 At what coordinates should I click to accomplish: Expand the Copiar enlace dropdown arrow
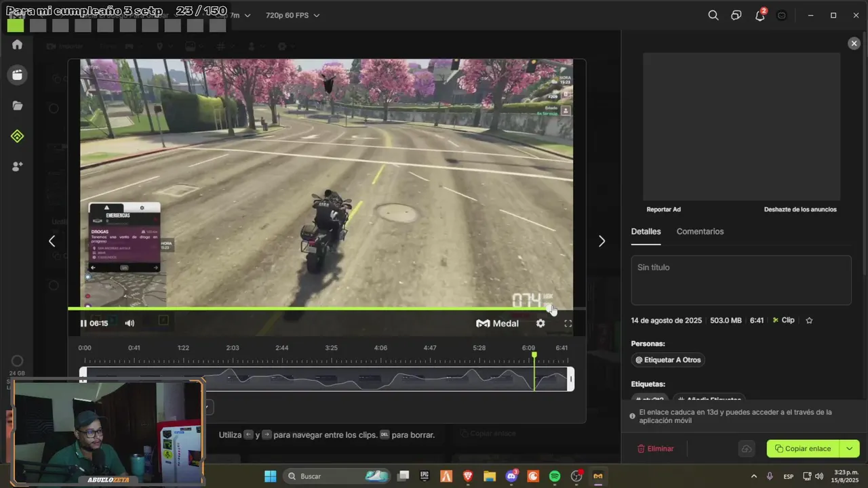coord(850,449)
